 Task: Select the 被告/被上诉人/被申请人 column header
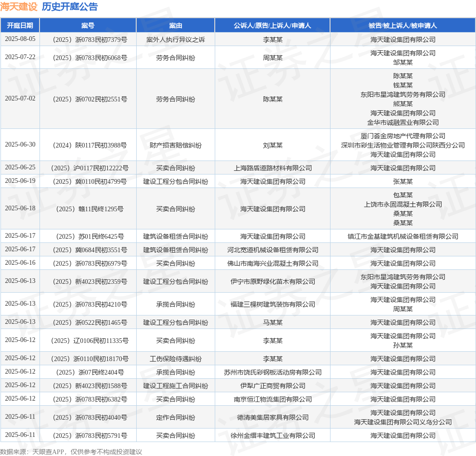pyautogui.click(x=403, y=26)
